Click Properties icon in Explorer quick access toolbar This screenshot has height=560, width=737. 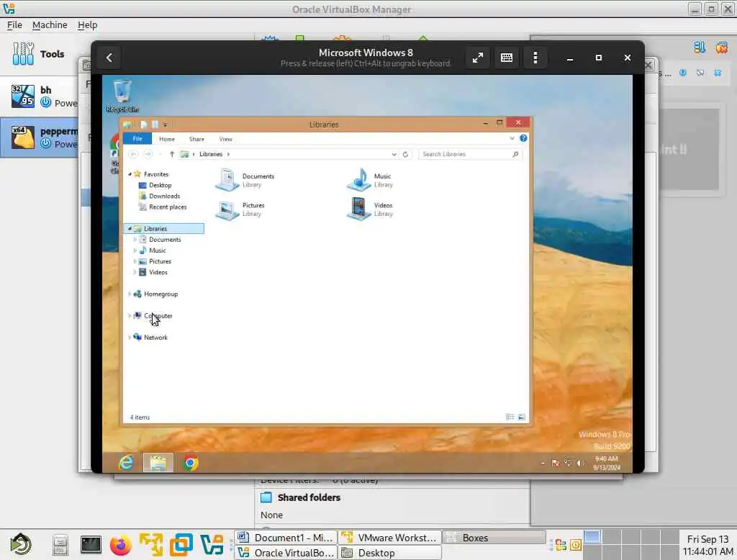144,125
